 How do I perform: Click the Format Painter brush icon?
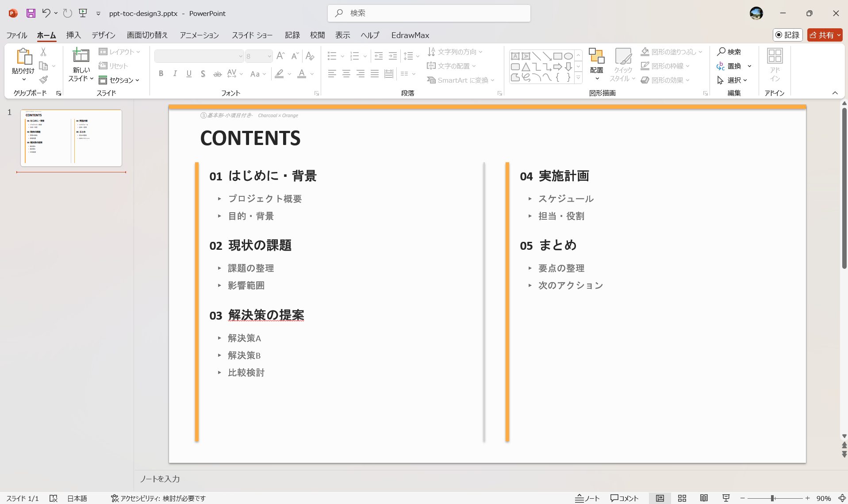[43, 80]
